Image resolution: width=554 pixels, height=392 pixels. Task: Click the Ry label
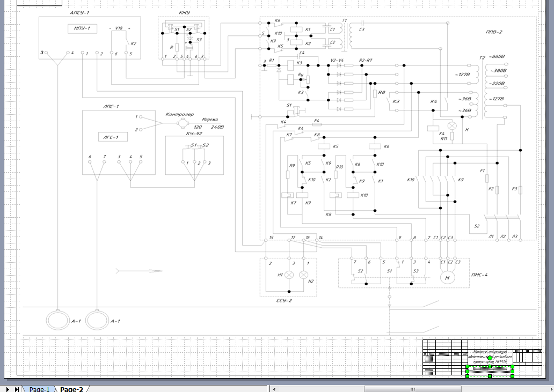301,75
